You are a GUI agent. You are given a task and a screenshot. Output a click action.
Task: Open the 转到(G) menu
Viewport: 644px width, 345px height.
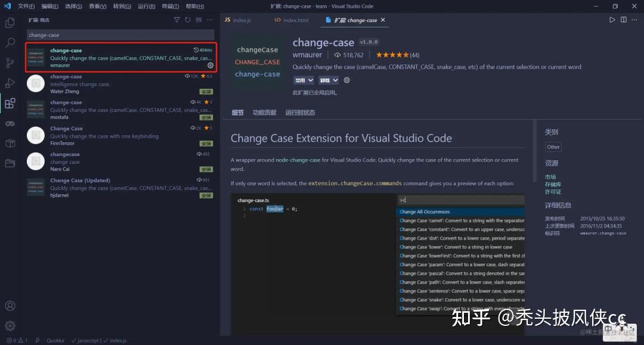[x=122, y=6]
